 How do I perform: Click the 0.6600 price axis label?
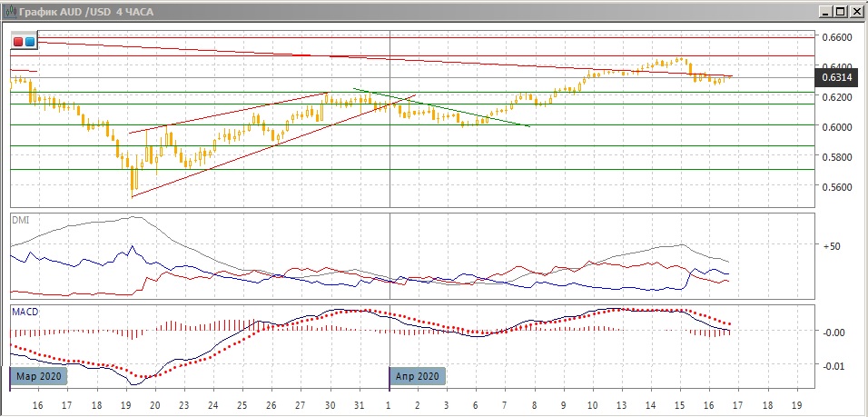point(837,37)
